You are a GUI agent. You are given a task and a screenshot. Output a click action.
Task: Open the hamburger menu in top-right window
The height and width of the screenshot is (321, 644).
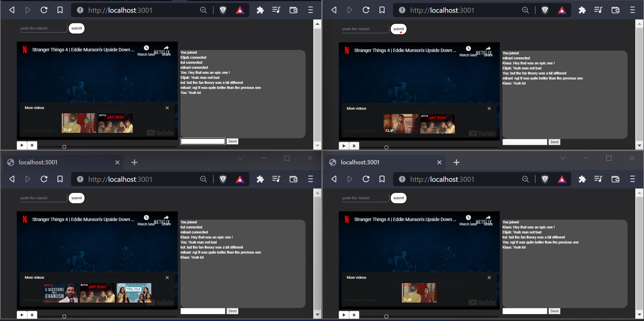click(633, 10)
